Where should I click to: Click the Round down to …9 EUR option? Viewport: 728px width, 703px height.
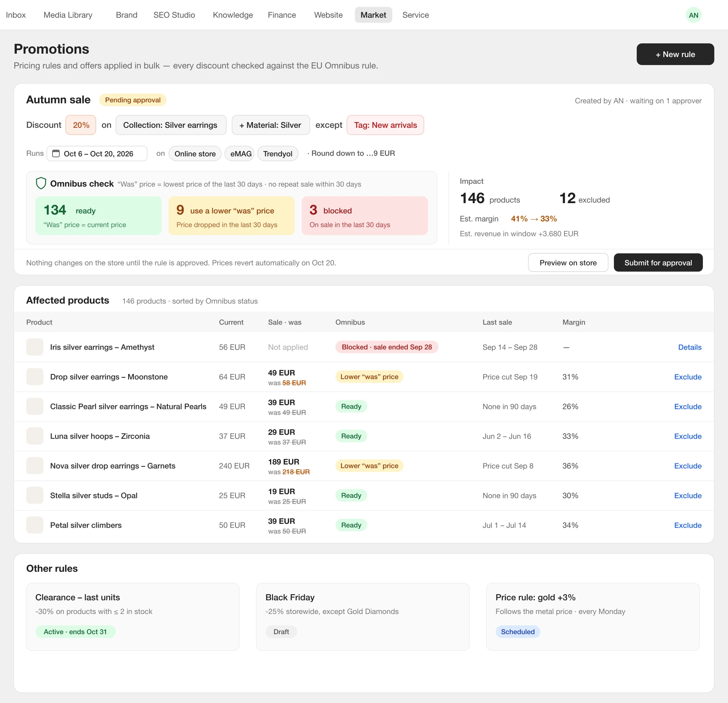pos(353,153)
